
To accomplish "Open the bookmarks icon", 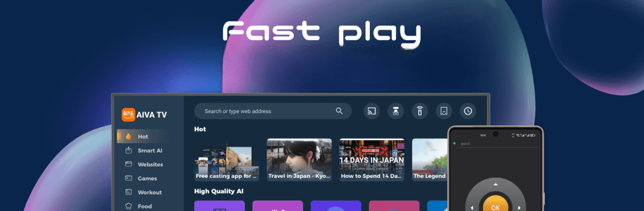I will (444, 111).
